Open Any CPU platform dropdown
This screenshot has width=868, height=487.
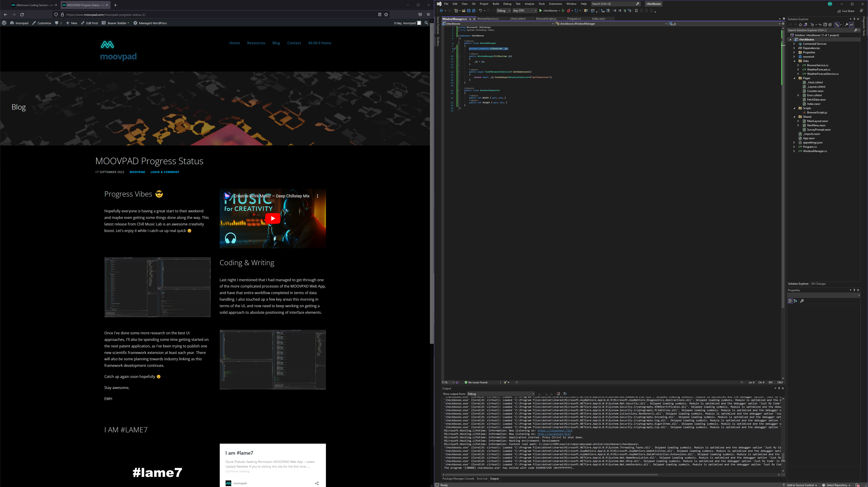click(525, 11)
